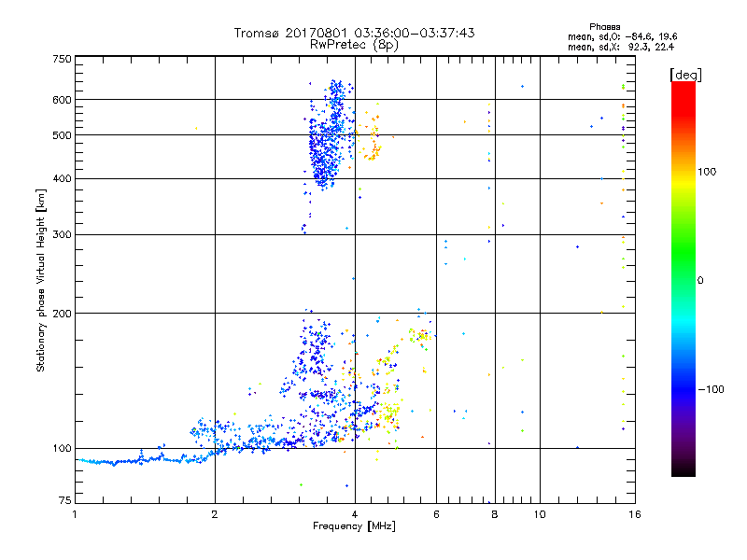
Task: Click the plot title 'Tromsø 20170801 03:36:00-03:37:43'
Action: click(x=354, y=33)
